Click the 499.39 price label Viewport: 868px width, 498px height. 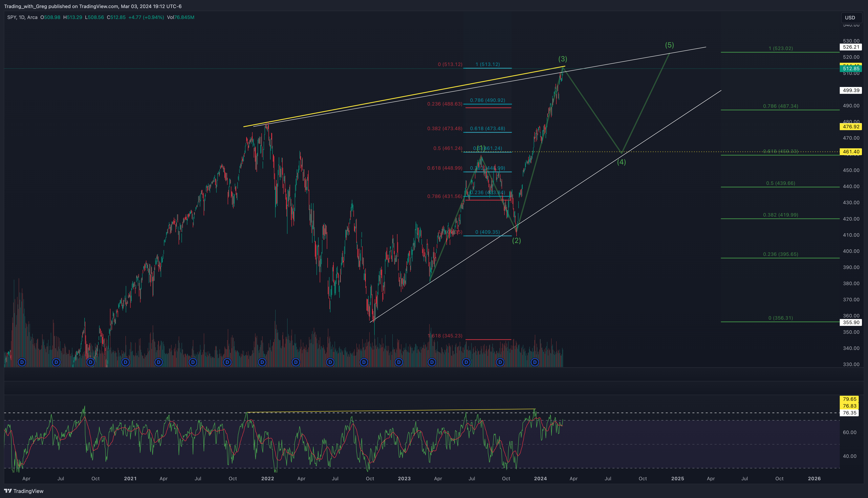coord(851,90)
